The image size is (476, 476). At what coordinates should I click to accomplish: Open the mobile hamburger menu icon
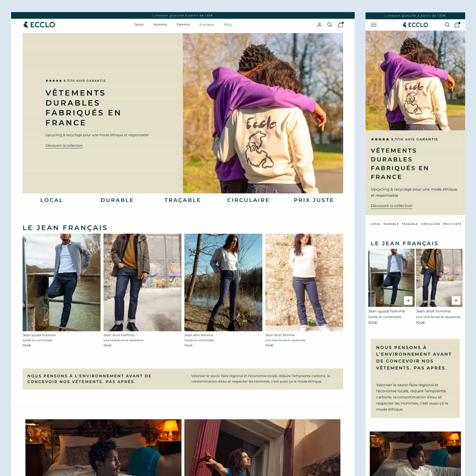[374, 25]
